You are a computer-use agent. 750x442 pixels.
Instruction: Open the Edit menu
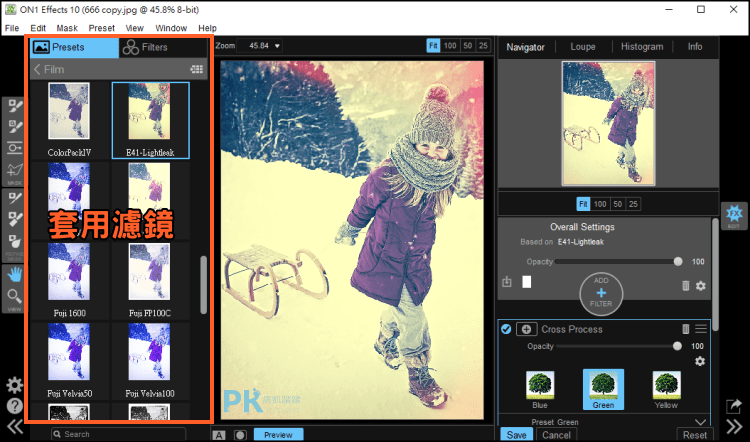(38, 28)
